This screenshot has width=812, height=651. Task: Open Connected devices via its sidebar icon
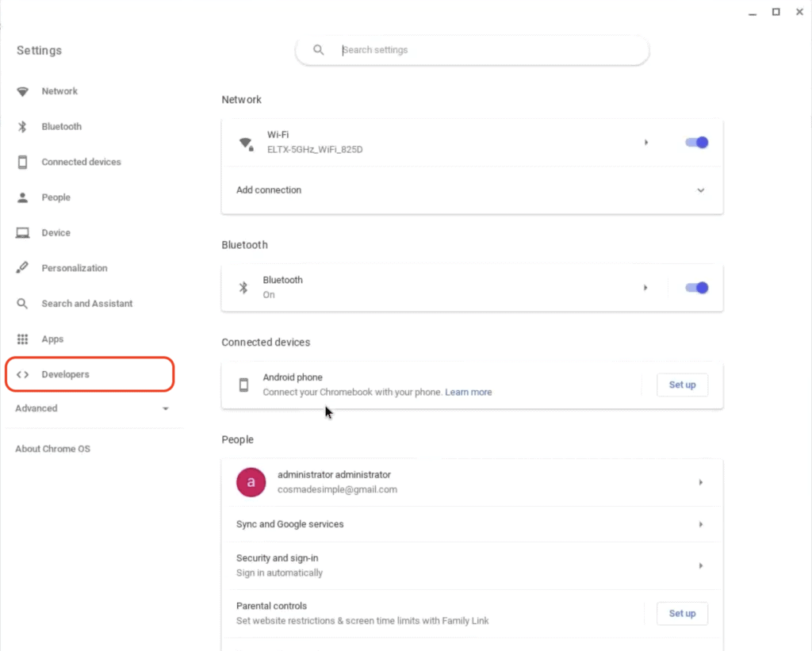coord(23,162)
